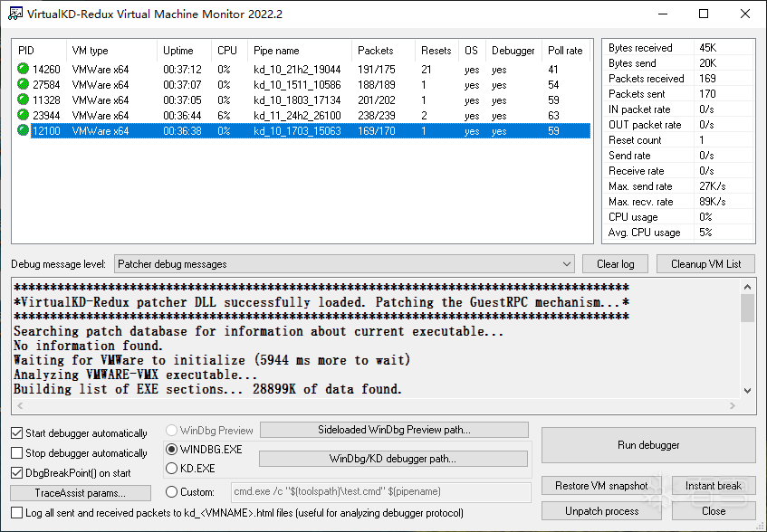Select the KD.EXE radio button
The width and height of the screenshot is (767, 532).
click(x=172, y=469)
